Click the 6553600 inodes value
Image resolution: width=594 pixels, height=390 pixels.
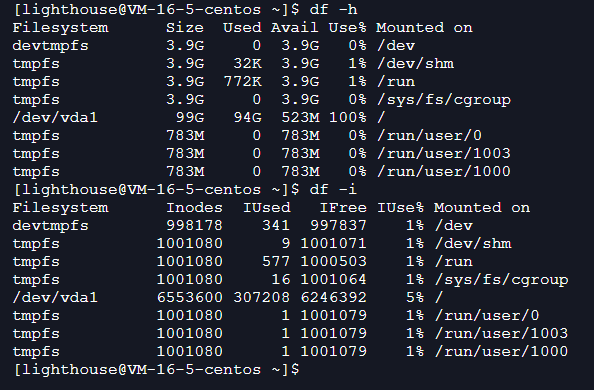[190, 298]
